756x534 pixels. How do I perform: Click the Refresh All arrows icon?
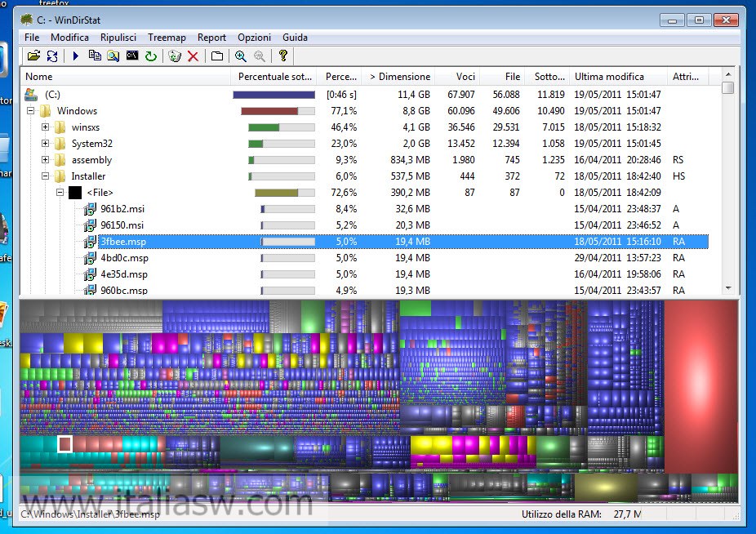tap(52, 56)
